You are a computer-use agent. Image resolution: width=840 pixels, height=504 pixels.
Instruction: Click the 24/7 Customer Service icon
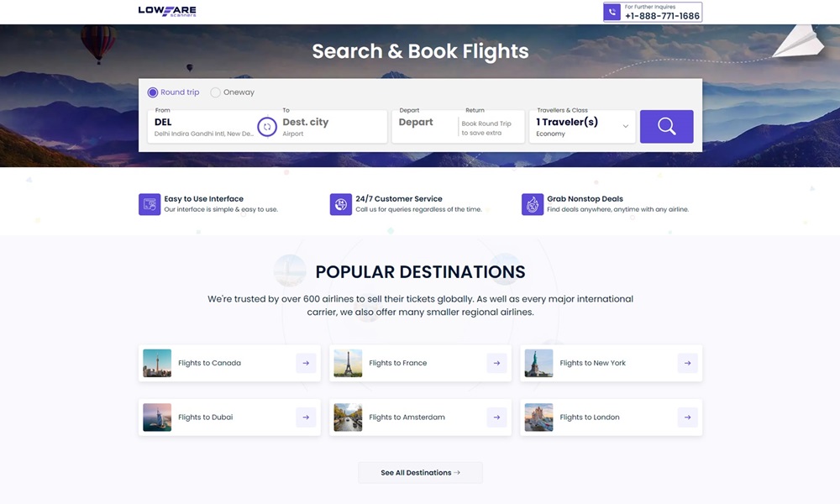[x=341, y=204]
